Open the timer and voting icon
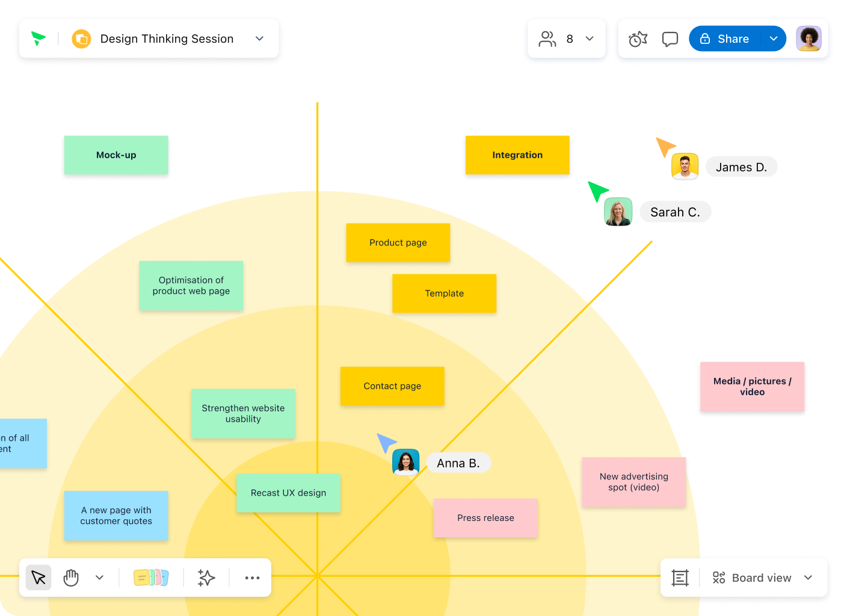Viewport: 847px width, 616px height. 638,39
